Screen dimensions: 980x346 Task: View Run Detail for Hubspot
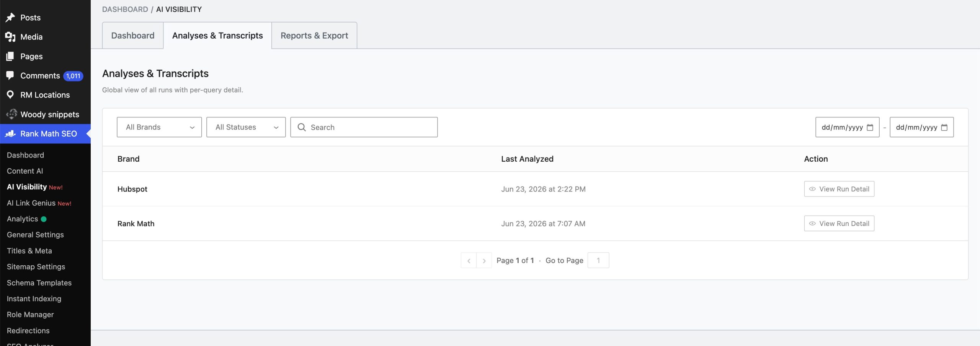[x=839, y=189]
